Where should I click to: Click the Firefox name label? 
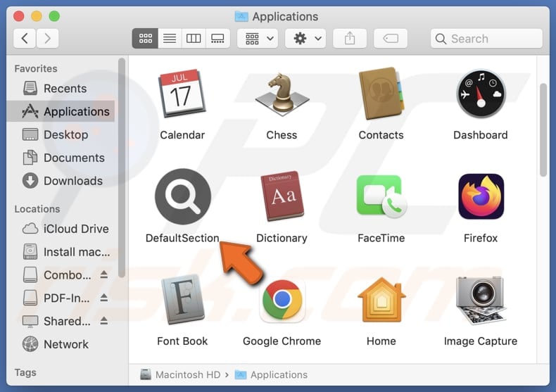[x=481, y=238]
